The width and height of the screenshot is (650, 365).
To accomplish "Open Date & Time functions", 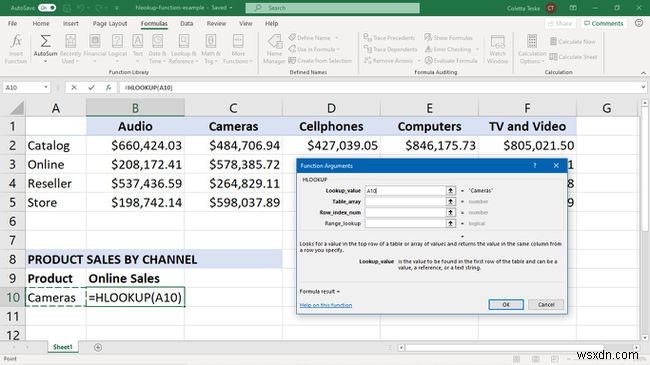I will (x=157, y=49).
